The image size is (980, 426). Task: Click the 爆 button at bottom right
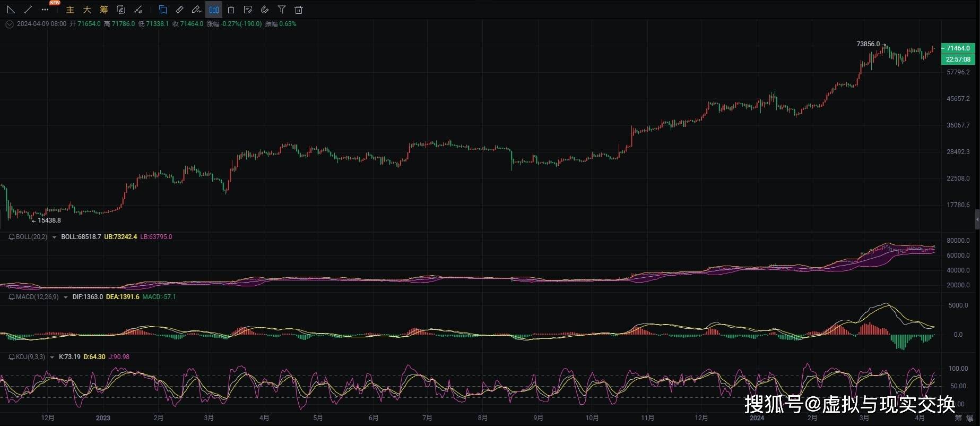[969, 419]
